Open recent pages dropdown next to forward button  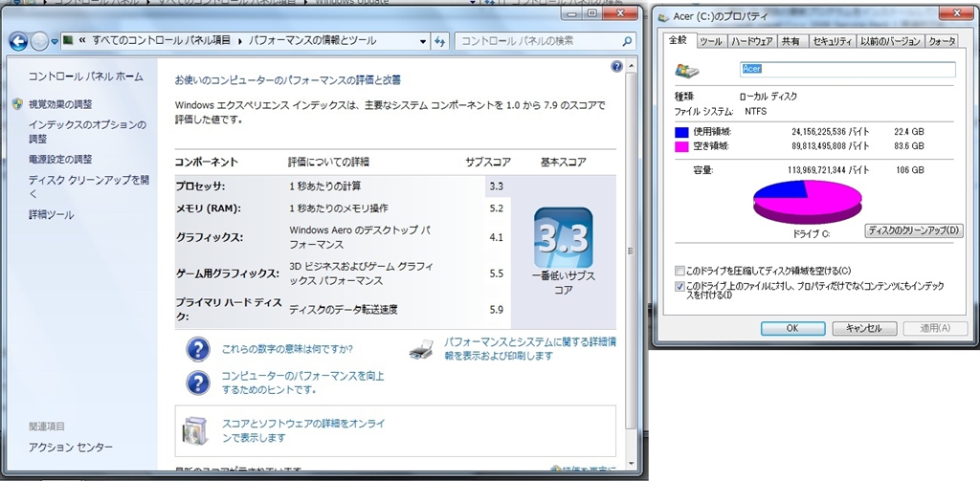[53, 41]
